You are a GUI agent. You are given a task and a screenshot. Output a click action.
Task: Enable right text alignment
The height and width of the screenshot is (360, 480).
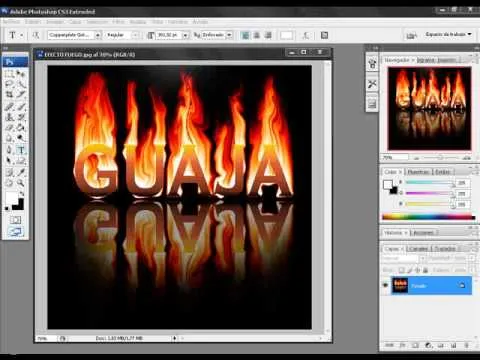268,35
